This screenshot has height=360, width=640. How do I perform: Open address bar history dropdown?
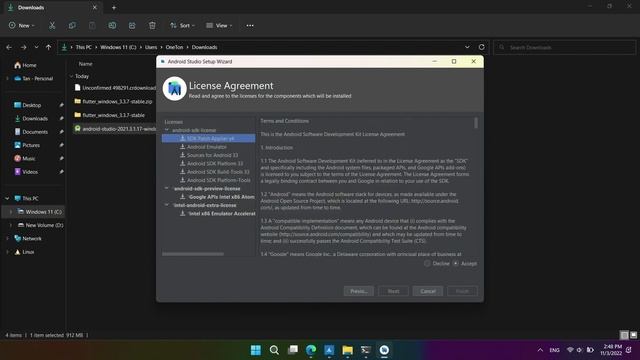click(467, 47)
